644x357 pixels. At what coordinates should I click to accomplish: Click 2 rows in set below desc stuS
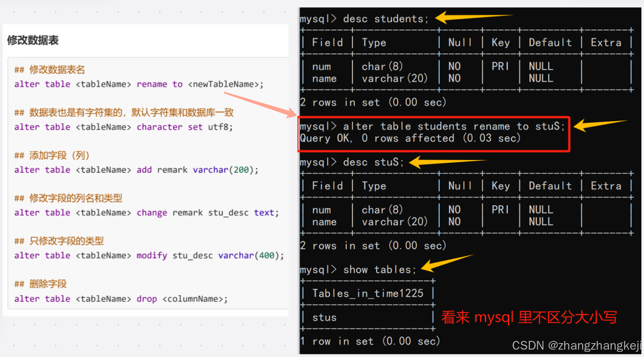coord(373,246)
